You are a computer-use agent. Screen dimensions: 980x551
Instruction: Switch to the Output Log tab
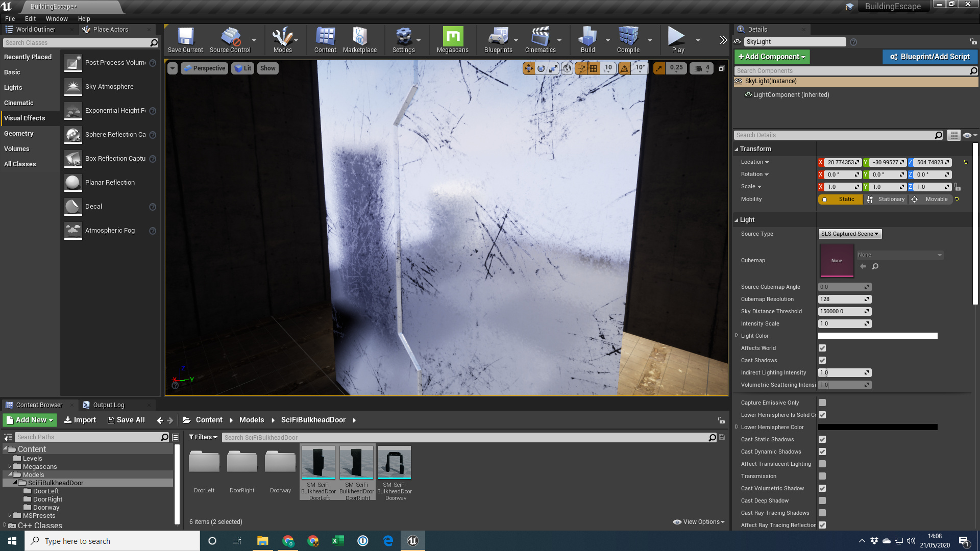[109, 405]
